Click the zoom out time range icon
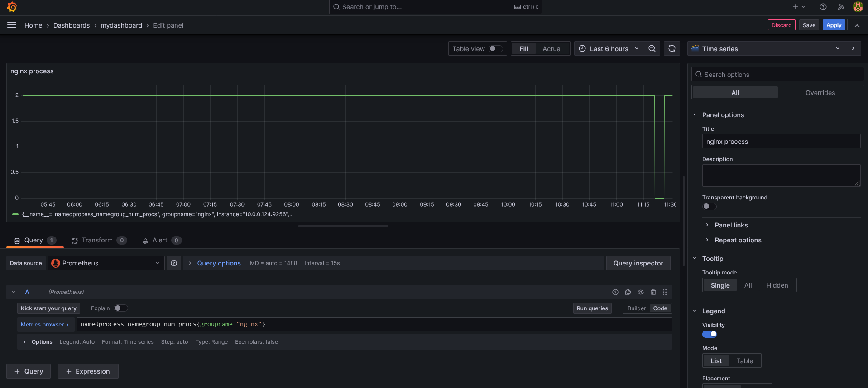Viewport: 868px width, 388px height. point(652,49)
